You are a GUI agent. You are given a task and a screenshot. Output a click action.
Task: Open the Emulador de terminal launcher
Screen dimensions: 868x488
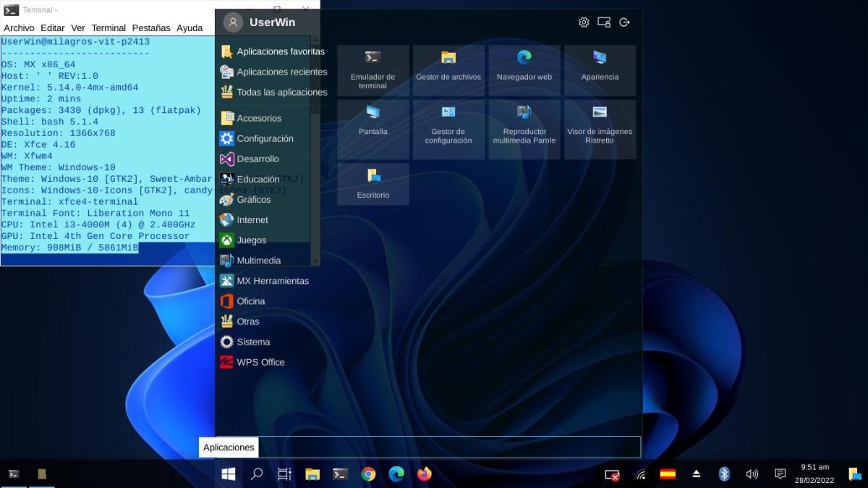tap(373, 70)
